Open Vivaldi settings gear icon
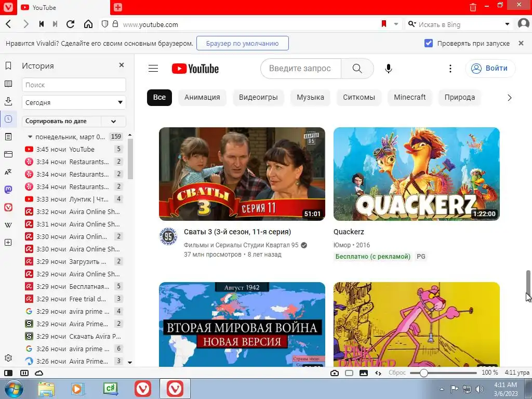Viewport: 532px width, 399px height. coord(8,358)
